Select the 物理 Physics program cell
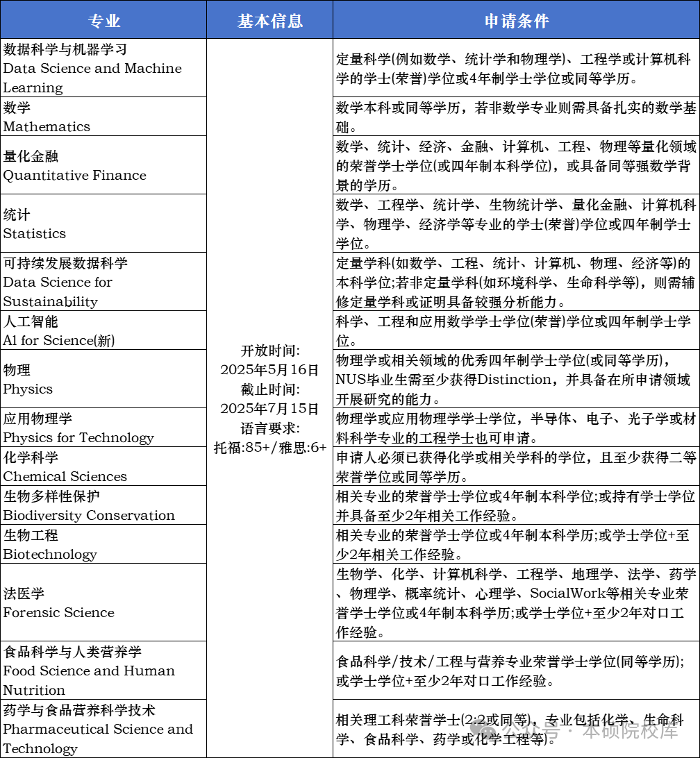Image resolution: width=700 pixels, height=758 pixels. click(x=103, y=379)
